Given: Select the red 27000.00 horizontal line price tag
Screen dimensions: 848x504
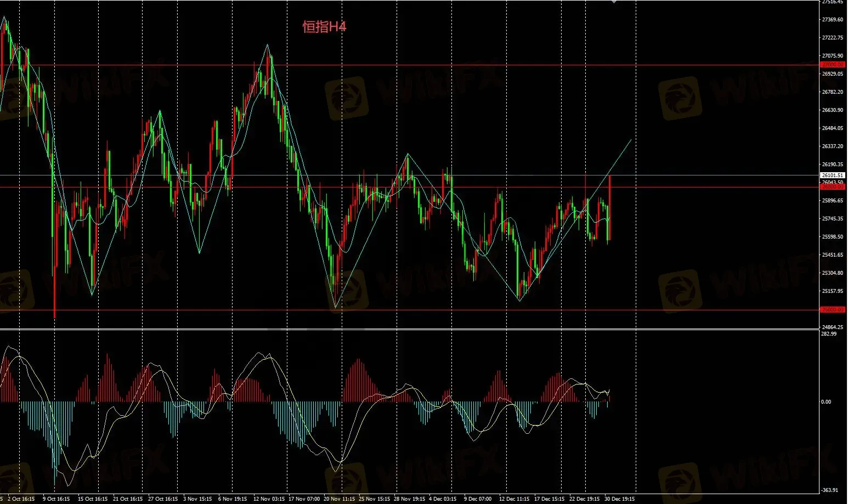Looking at the screenshot, I should tap(833, 65).
